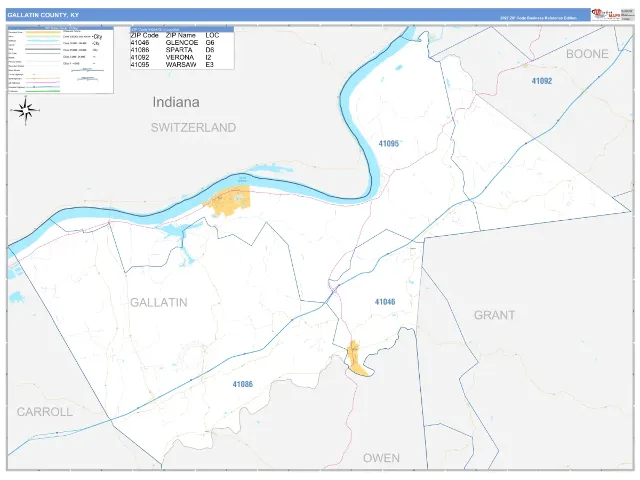Select the orange Sparta city area near Owen border
Screen dimensions: 640x480
[x=356, y=358]
